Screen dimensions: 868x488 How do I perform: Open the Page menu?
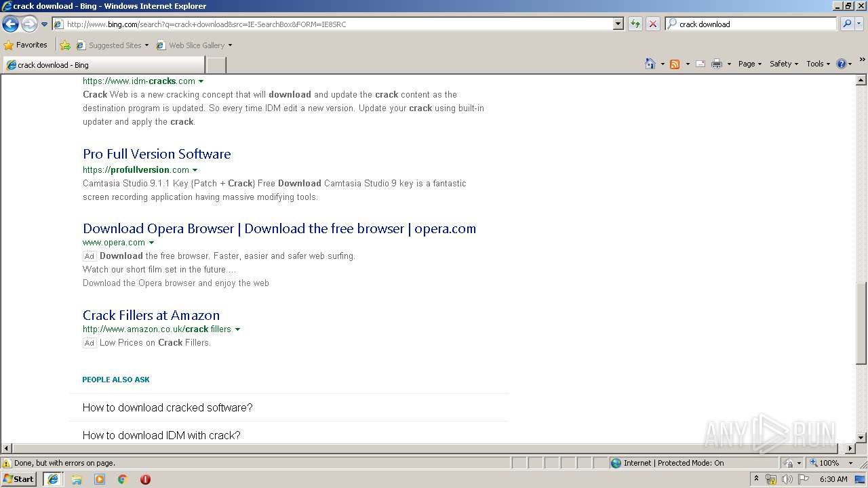tap(749, 64)
